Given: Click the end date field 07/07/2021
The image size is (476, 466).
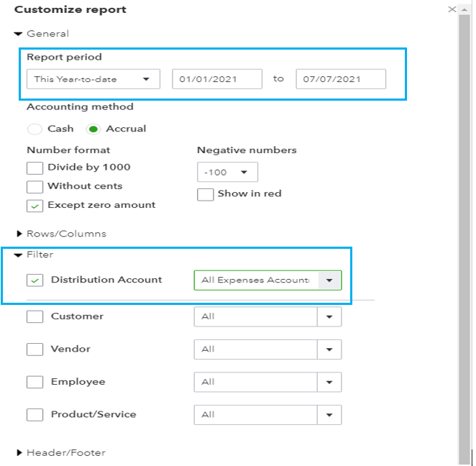Looking at the screenshot, I should click(340, 79).
